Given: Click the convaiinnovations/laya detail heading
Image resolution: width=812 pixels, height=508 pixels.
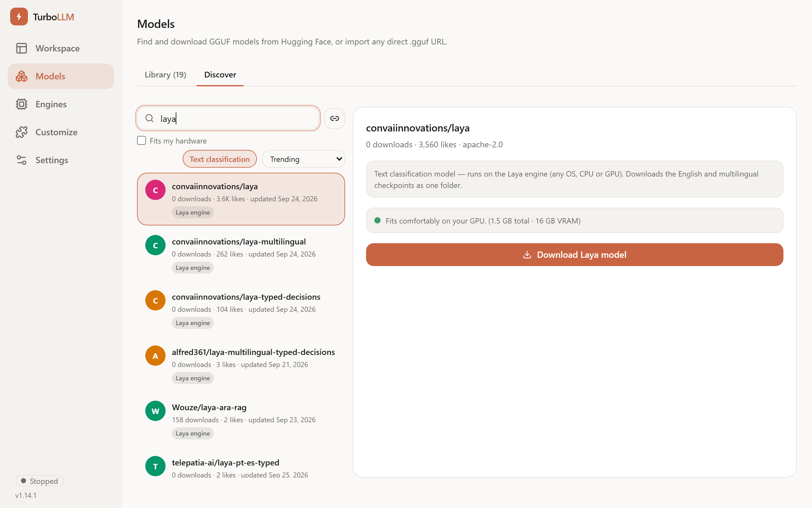Looking at the screenshot, I should click(x=418, y=128).
